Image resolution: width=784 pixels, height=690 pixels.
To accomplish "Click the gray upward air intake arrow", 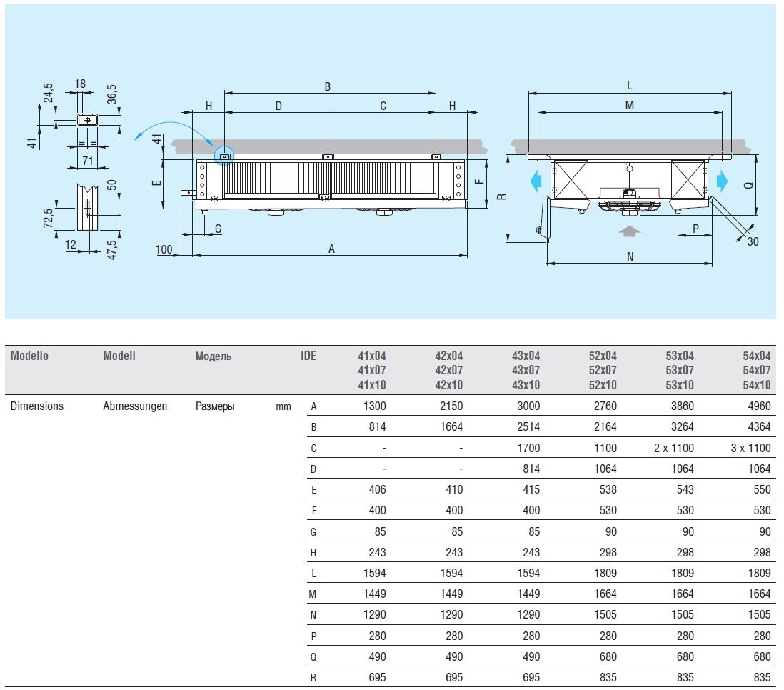I will coord(628,230).
